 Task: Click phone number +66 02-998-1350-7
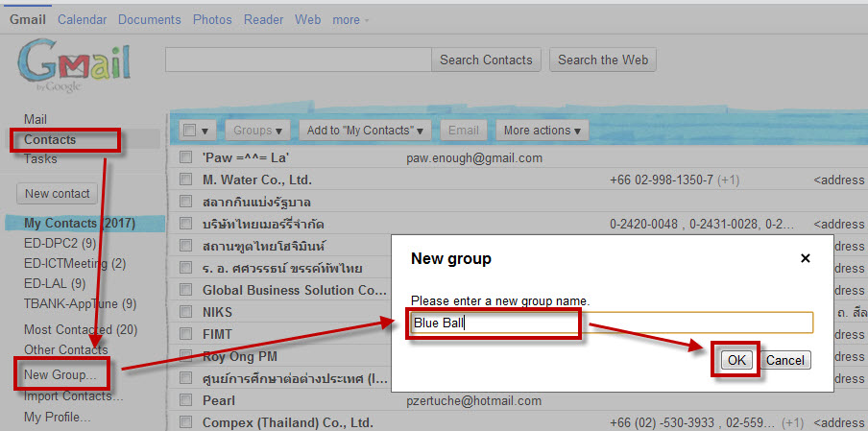(x=662, y=180)
